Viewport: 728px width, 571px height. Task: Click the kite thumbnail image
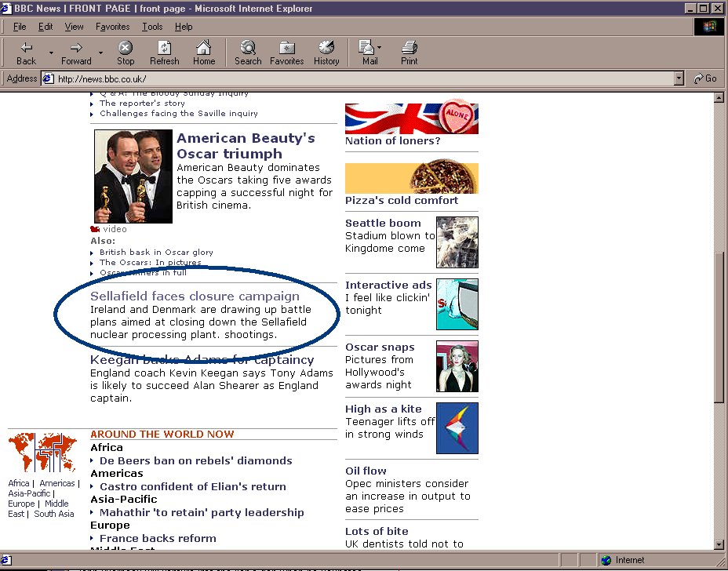click(x=457, y=428)
